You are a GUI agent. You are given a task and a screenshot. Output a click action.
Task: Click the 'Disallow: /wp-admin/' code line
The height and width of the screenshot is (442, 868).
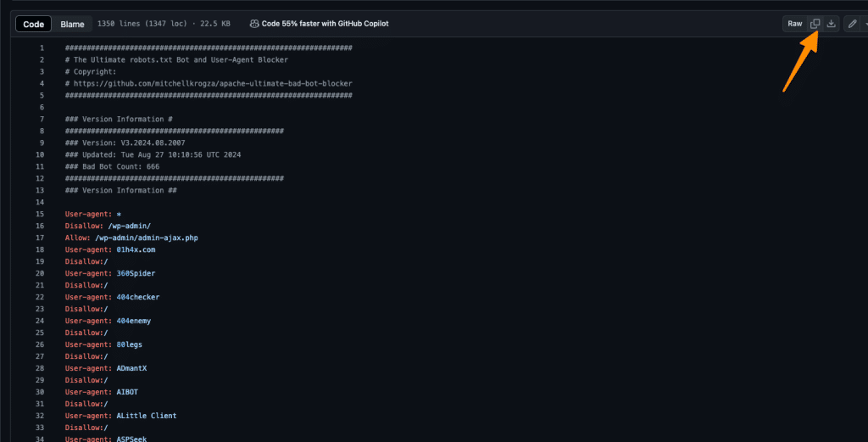pyautogui.click(x=108, y=227)
